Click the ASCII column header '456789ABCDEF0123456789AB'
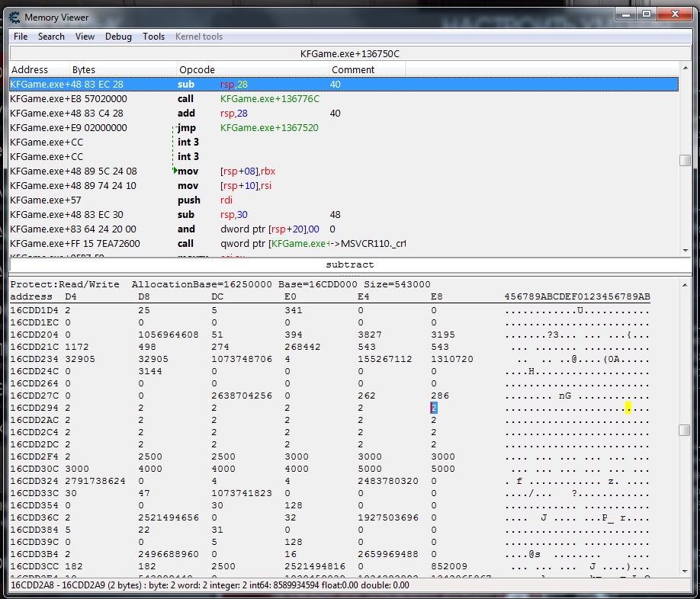700x599 pixels. pyautogui.click(x=577, y=296)
